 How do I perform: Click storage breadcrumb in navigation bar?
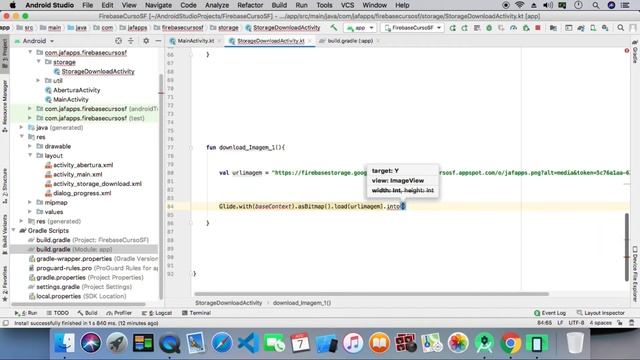(x=224, y=28)
